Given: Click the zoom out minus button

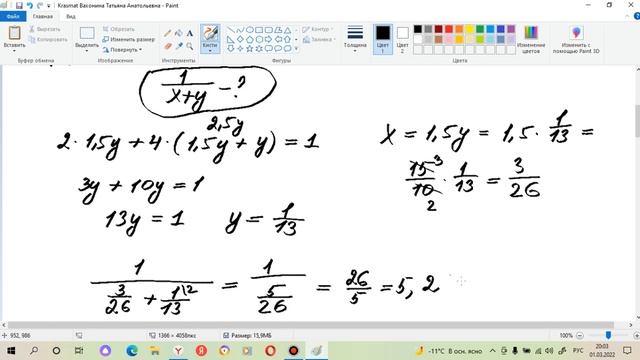Looking at the screenshot, I should (x=580, y=335).
